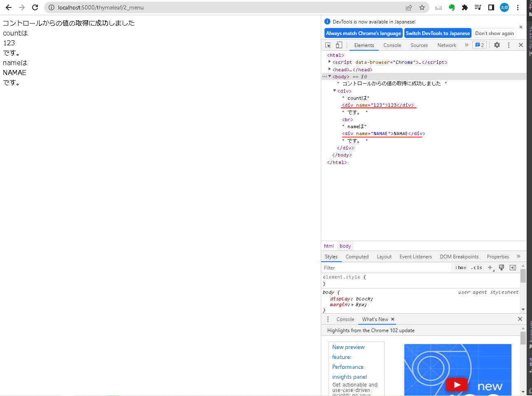532x396 pixels.
Task: Click Switch DevTools to Japanese
Action: pos(438,33)
